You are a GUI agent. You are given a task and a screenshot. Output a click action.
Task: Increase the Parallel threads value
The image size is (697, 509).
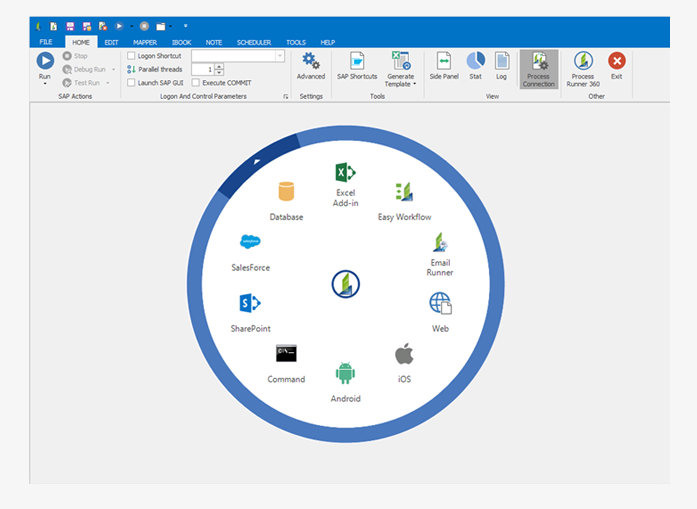coord(219,66)
